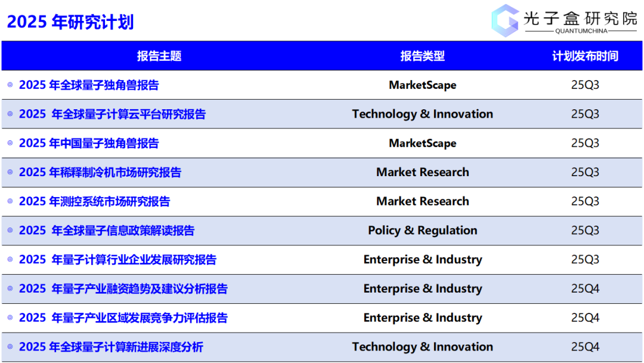This screenshot has height=363, width=644.
Task: Click Enterprise & Industry in 区域发展竞争力 row
Action: click(x=423, y=318)
